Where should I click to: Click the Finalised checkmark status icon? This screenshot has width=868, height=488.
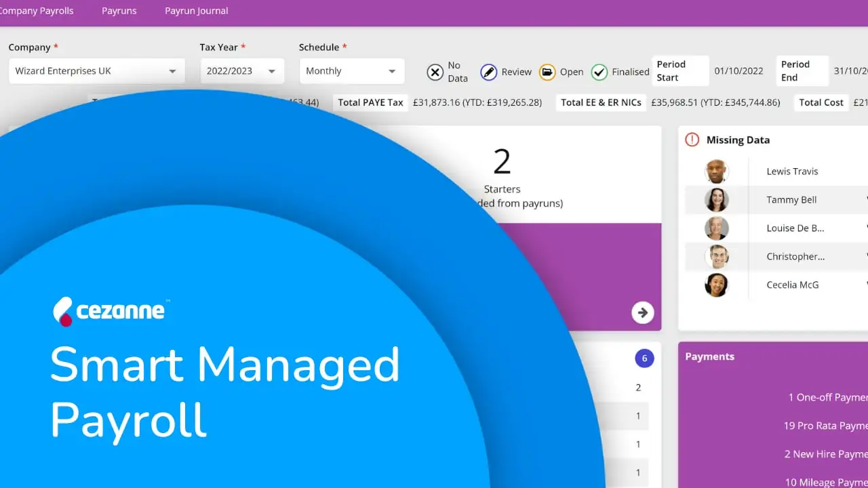pyautogui.click(x=599, y=72)
